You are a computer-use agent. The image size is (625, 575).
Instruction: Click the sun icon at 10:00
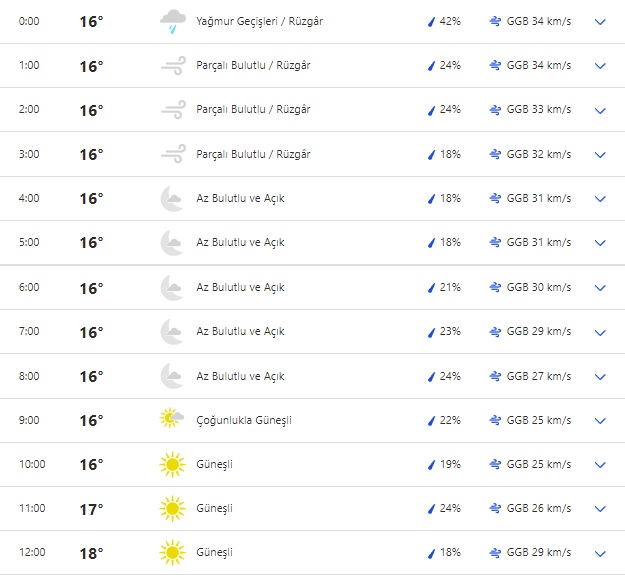172,464
